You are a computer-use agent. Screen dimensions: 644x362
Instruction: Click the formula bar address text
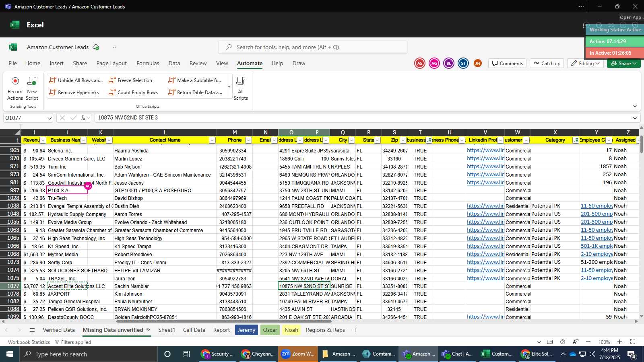pyautogui.click(x=128, y=118)
